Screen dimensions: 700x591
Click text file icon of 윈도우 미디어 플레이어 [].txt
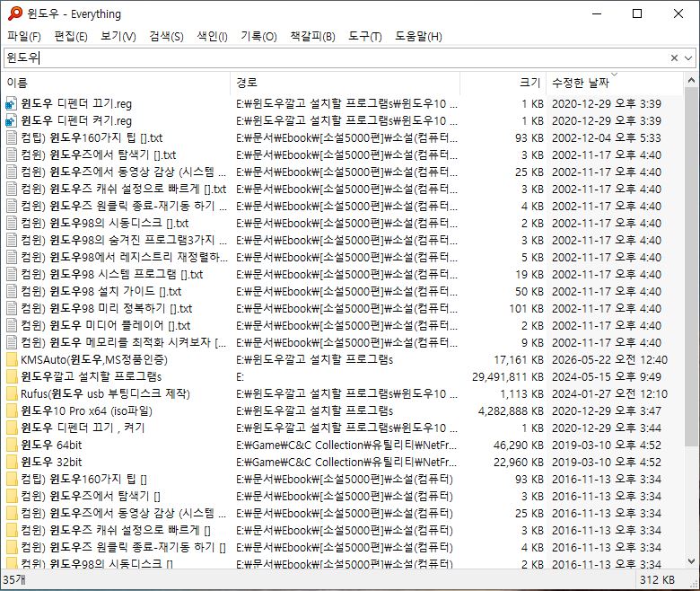(x=12, y=325)
